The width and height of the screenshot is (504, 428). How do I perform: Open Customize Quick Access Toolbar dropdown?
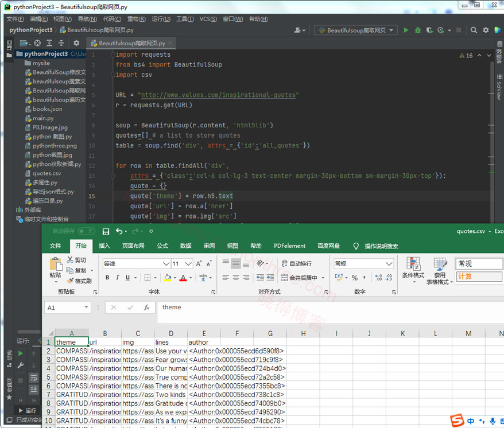[151, 231]
